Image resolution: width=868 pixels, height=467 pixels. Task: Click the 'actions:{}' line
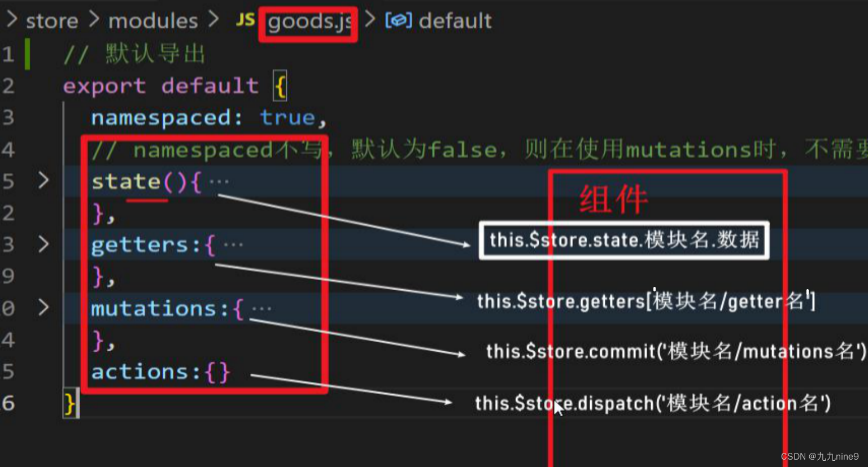pyautogui.click(x=161, y=372)
